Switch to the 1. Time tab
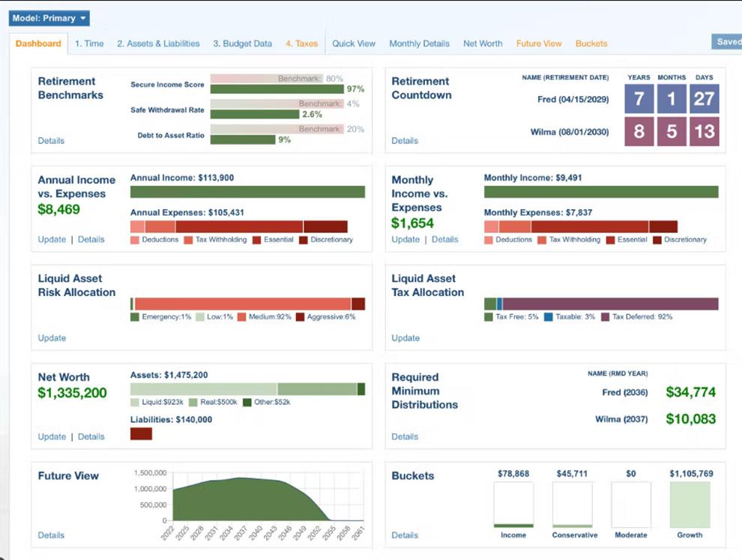This screenshot has height=560, width=742. click(89, 43)
